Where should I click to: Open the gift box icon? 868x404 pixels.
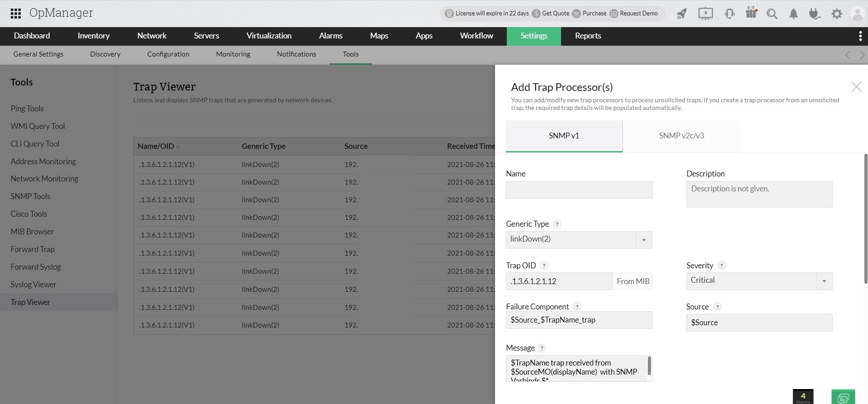point(751,13)
